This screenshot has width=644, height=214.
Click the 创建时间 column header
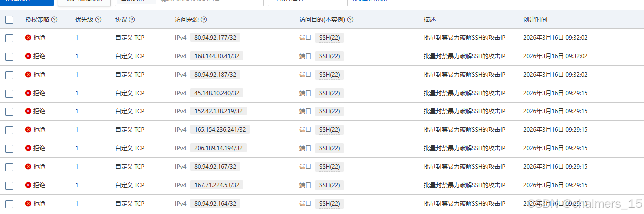click(x=535, y=20)
